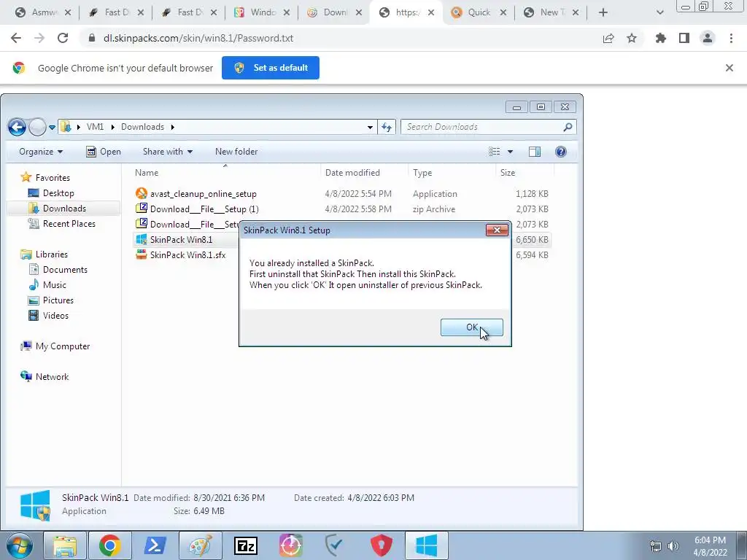747x560 pixels.
Task: Open Libraries in navigation pane
Action: (52, 254)
